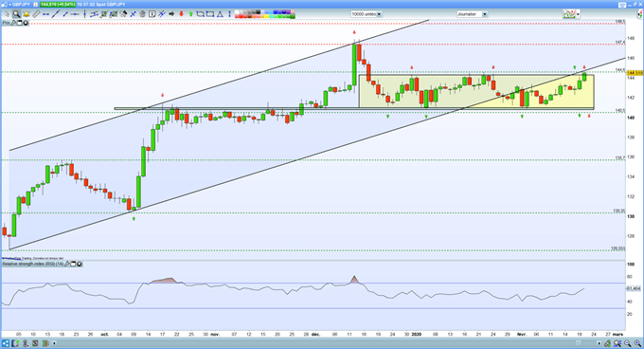Viewport: 644px width, 349px height.
Task: Click the 140.5 support level label
Action: [619, 110]
